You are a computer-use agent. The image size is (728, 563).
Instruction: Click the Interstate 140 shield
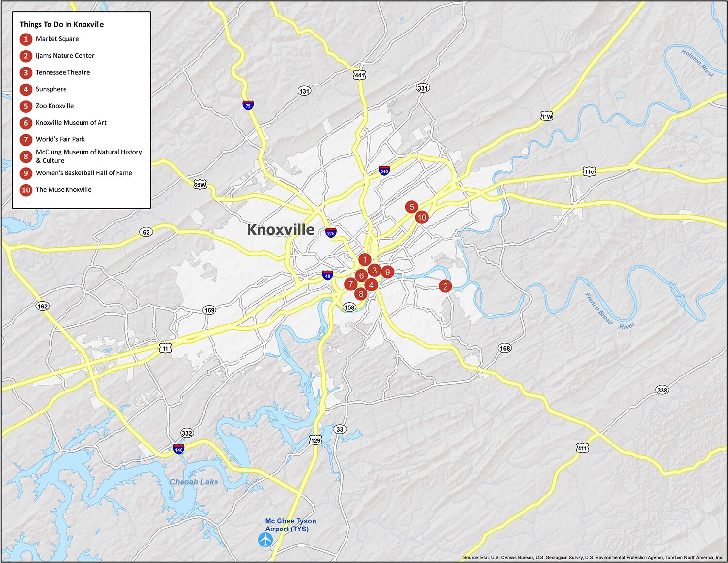pyautogui.click(x=179, y=449)
